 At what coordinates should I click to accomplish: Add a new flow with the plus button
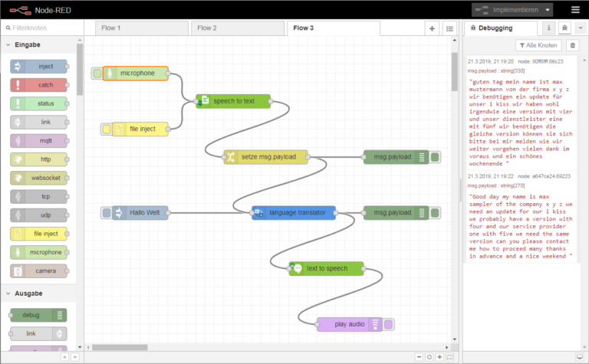[432, 28]
